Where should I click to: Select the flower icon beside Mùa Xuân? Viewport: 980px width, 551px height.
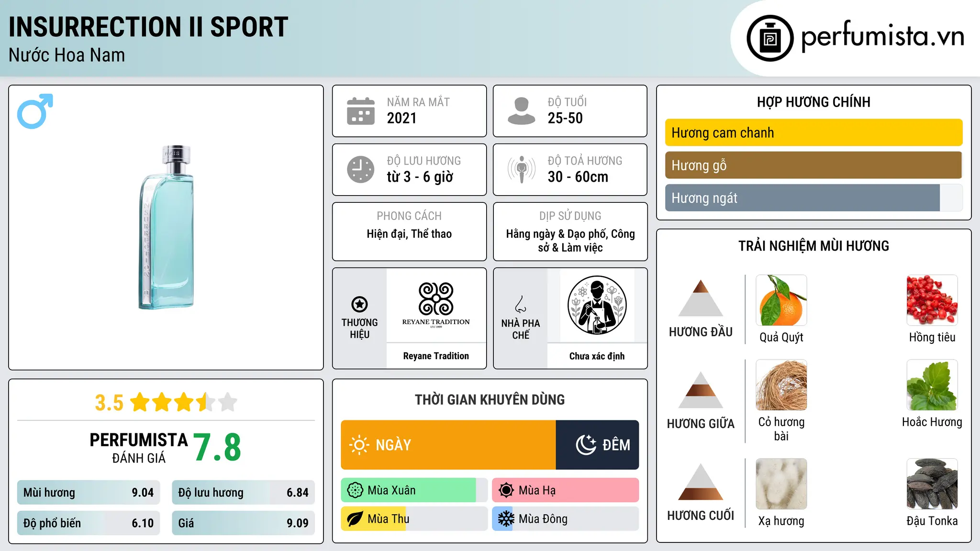[355, 490]
